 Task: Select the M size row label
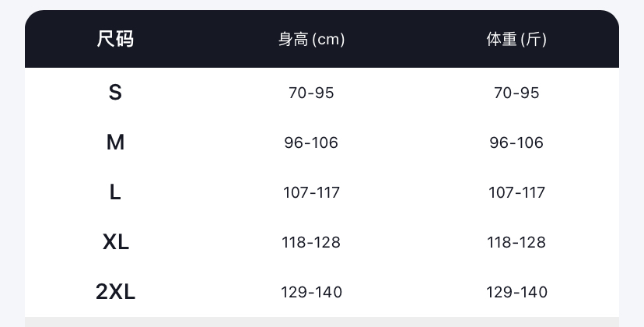click(115, 142)
